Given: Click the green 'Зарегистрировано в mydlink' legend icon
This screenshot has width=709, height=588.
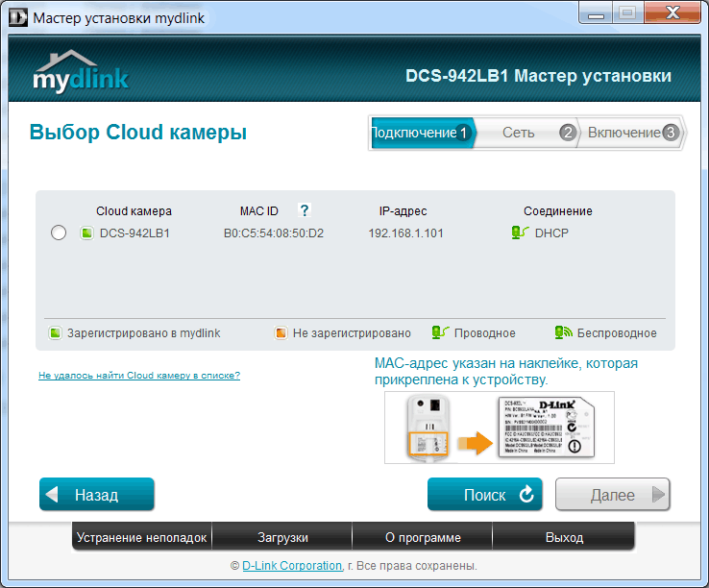Looking at the screenshot, I should 55,333.
